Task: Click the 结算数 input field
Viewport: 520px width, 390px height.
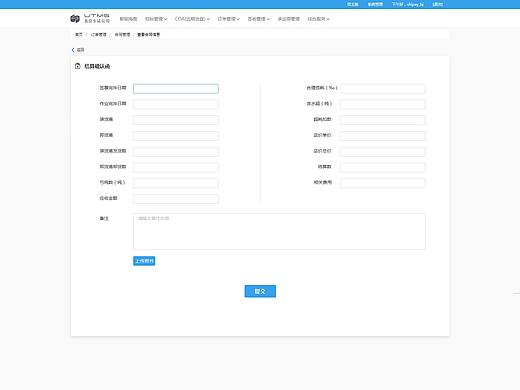Action: (x=382, y=167)
